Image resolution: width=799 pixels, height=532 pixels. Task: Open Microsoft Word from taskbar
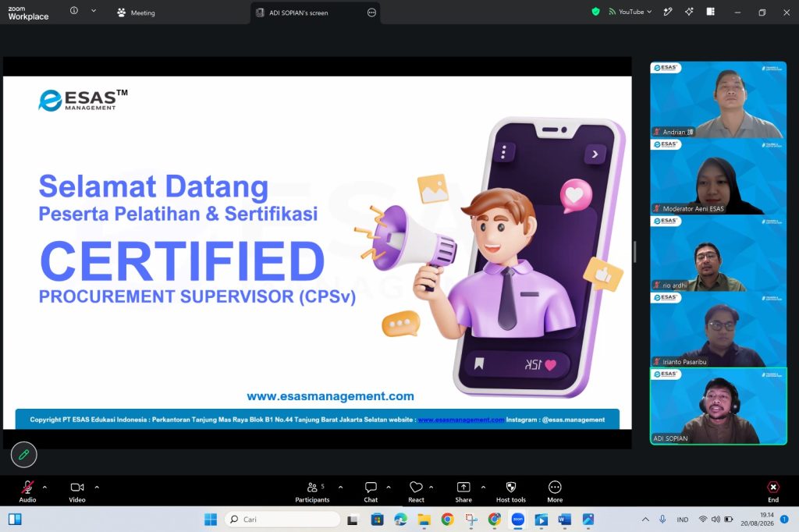[x=565, y=520]
